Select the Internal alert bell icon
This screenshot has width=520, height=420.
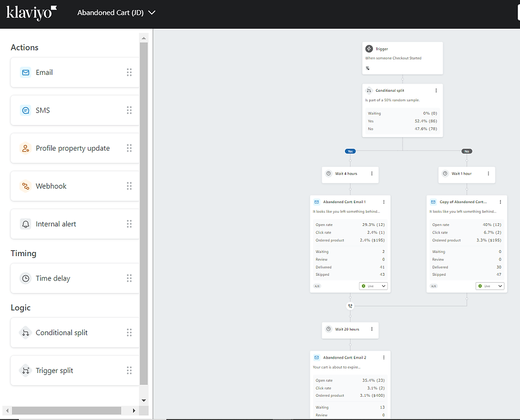point(25,224)
